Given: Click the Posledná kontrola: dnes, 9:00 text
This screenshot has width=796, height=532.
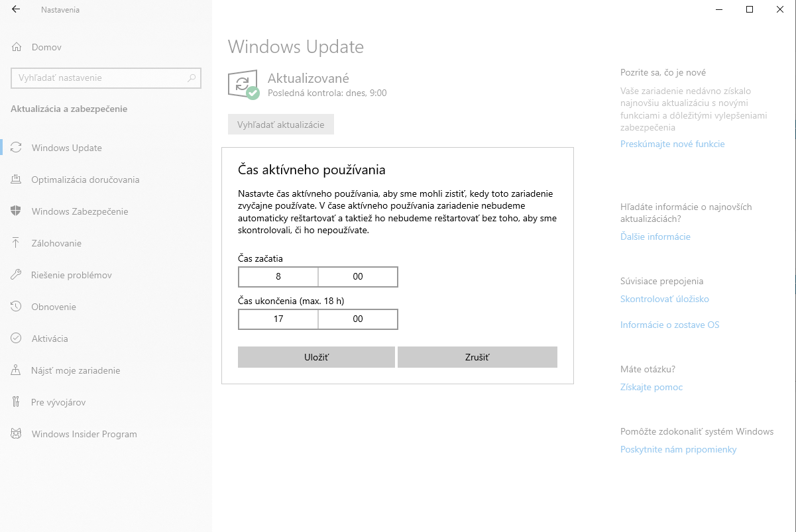Looking at the screenshot, I should pyautogui.click(x=327, y=93).
